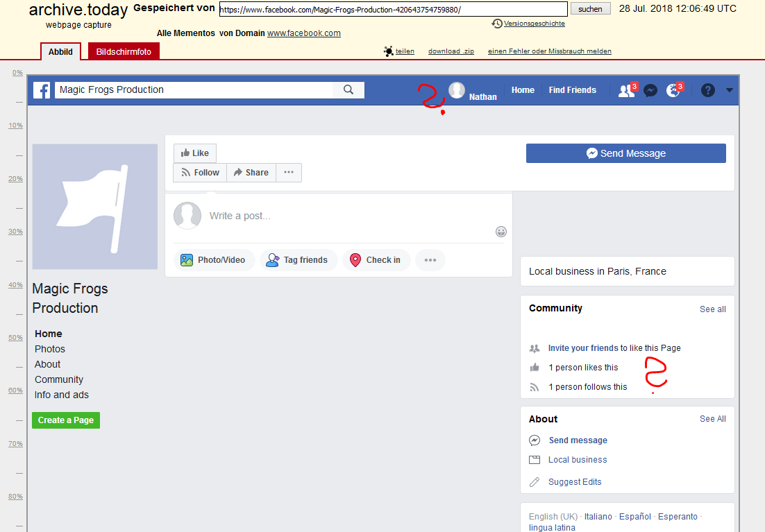The image size is (765, 532).
Task: Click Suggest Edits link
Action: point(575,482)
